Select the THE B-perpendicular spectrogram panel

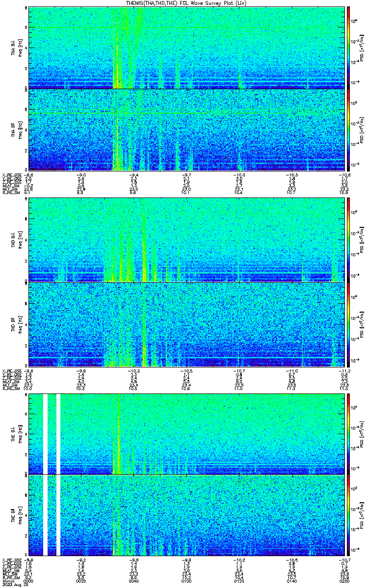click(186, 434)
